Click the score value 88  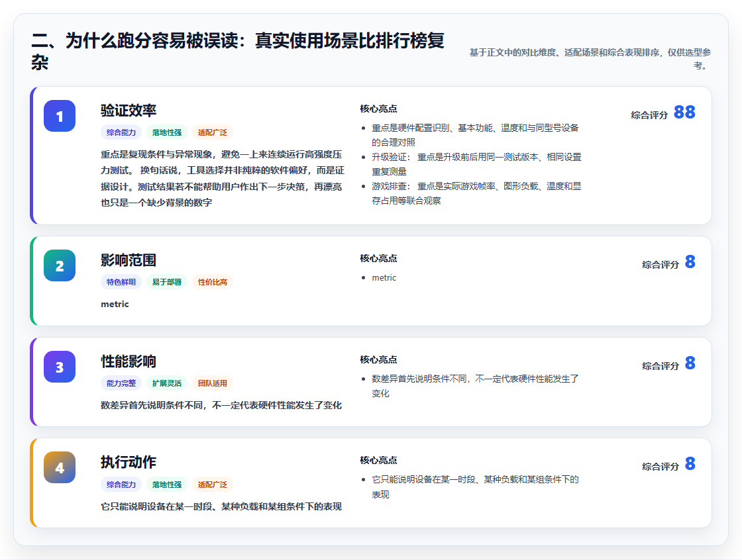click(684, 112)
